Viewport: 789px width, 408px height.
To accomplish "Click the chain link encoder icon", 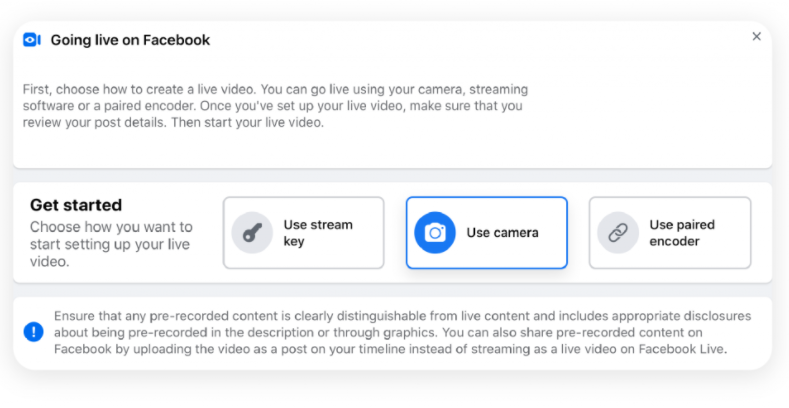I will (618, 233).
